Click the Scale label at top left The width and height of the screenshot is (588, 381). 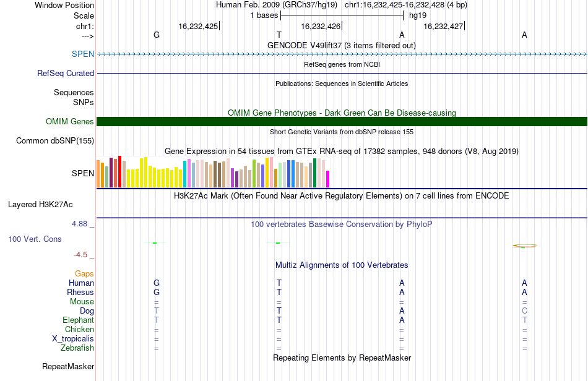click(84, 15)
